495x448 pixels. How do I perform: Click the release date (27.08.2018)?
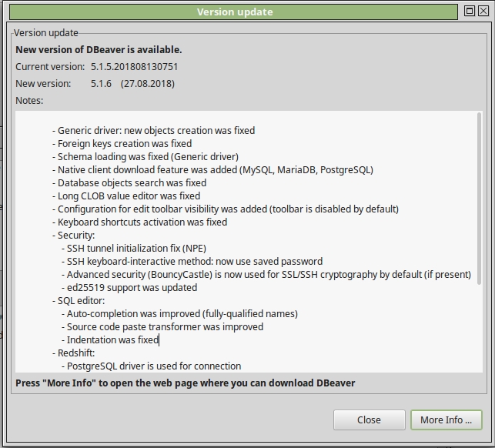148,84
